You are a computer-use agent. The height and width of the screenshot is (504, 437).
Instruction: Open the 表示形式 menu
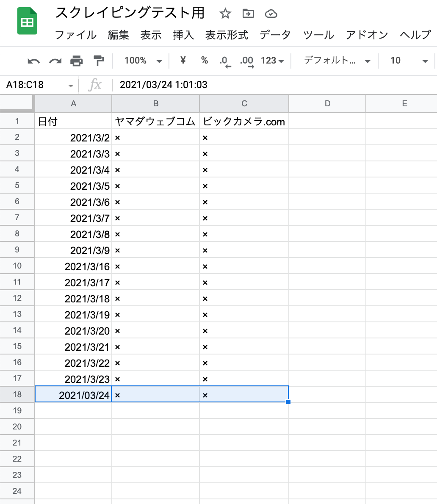(x=227, y=35)
